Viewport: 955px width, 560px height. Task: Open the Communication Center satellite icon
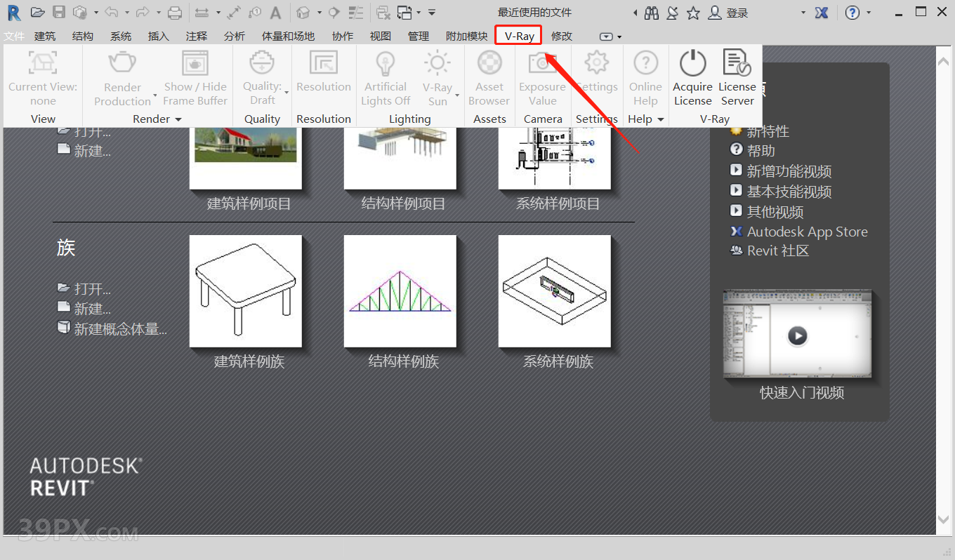coord(672,13)
